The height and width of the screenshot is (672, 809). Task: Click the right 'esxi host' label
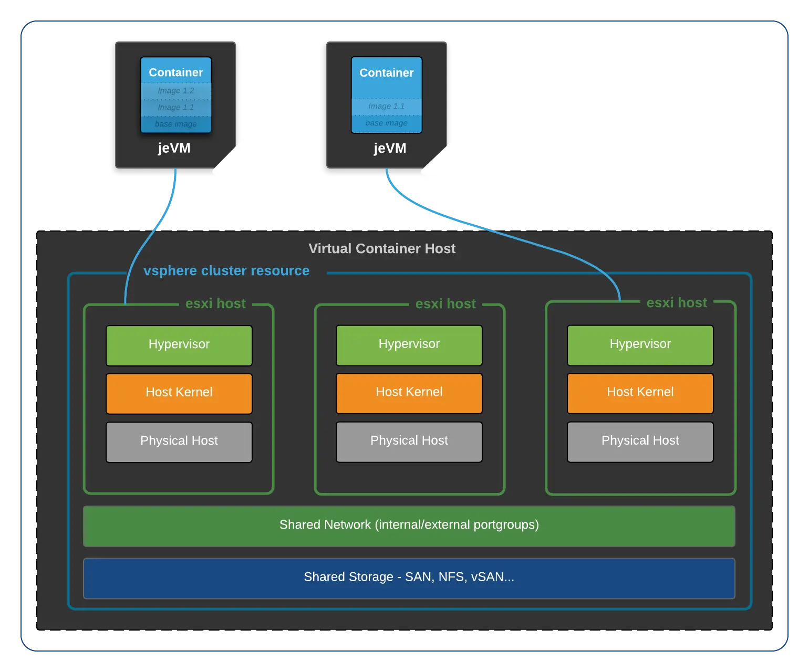coord(677,302)
